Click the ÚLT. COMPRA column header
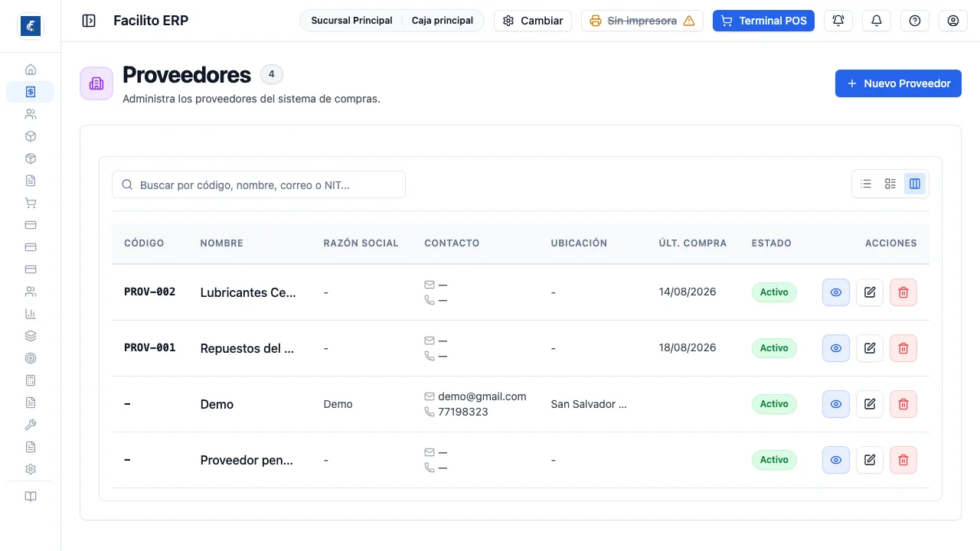The image size is (980, 551). pyautogui.click(x=693, y=243)
